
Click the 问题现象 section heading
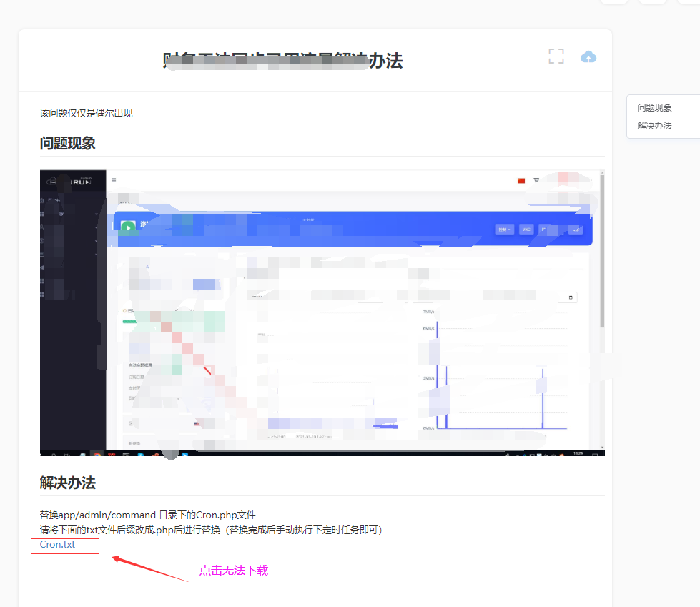click(x=67, y=143)
